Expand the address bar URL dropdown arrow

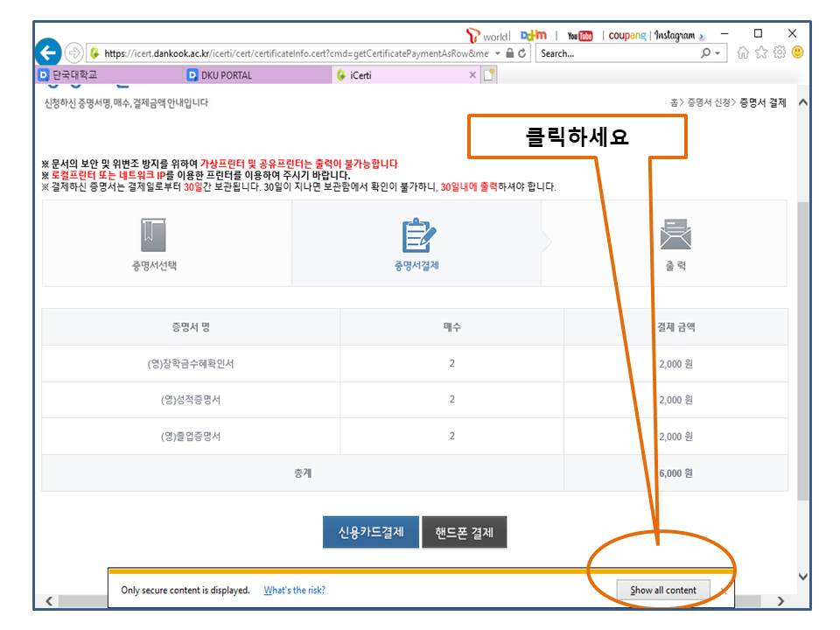pos(498,53)
